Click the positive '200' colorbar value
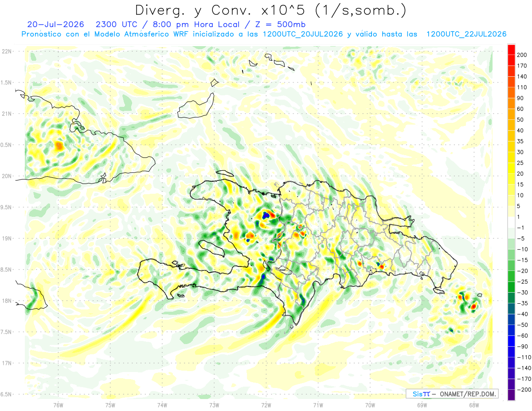The height and width of the screenshot is (411, 532). [x=522, y=55]
